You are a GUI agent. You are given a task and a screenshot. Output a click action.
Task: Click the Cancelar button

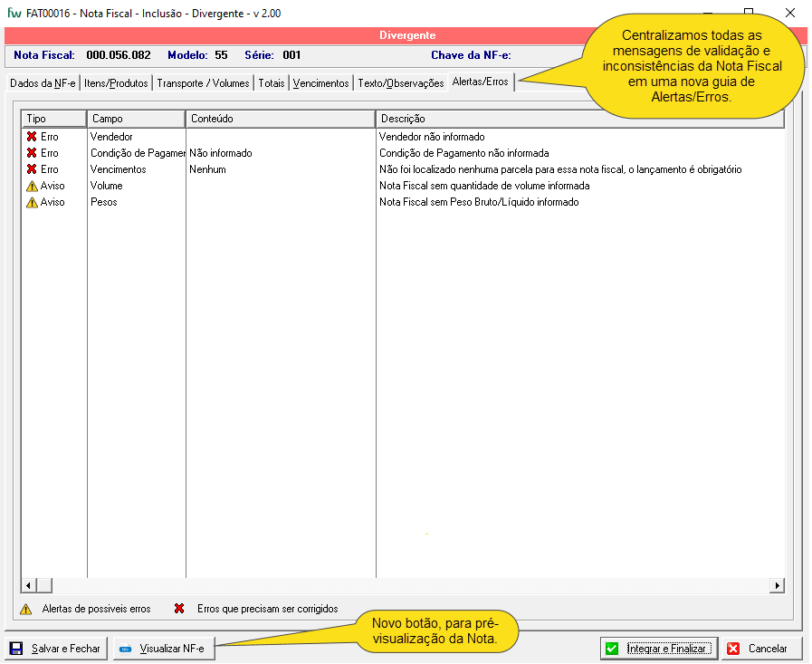coord(761,649)
